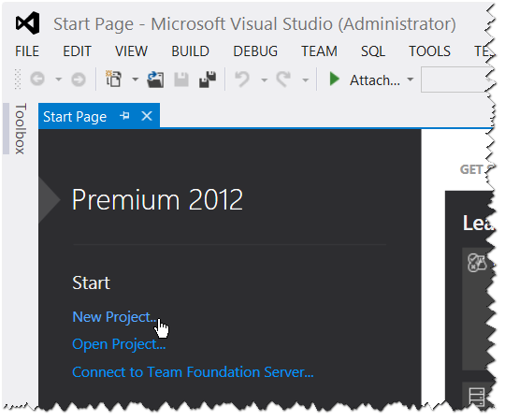Viewport: 505px width, 420px height.
Task: Open the DEBUG menu
Action: 255,51
